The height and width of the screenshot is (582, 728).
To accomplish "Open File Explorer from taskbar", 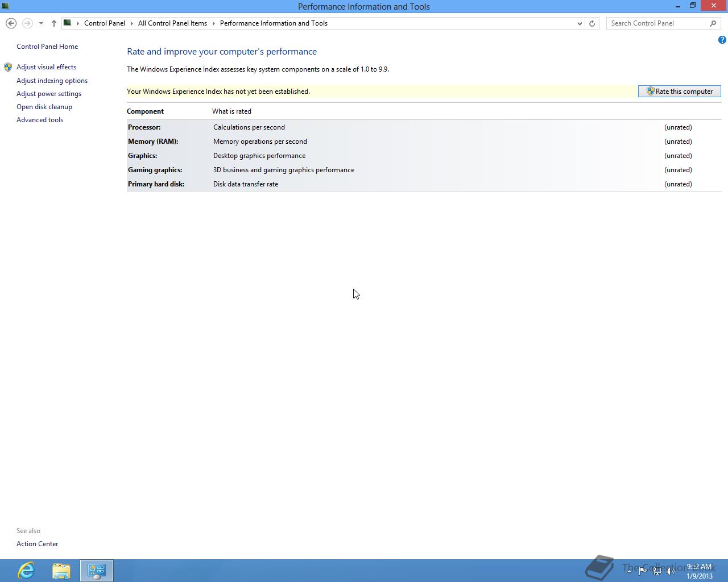I will click(61, 571).
